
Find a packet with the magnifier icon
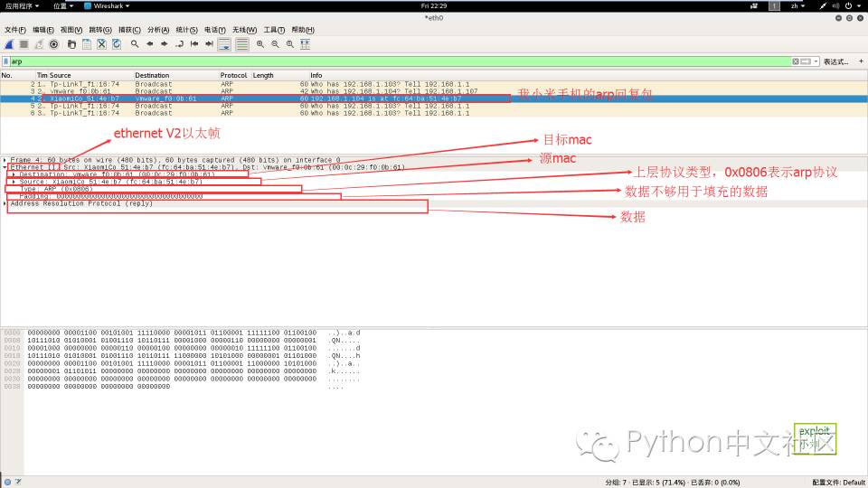pos(135,44)
